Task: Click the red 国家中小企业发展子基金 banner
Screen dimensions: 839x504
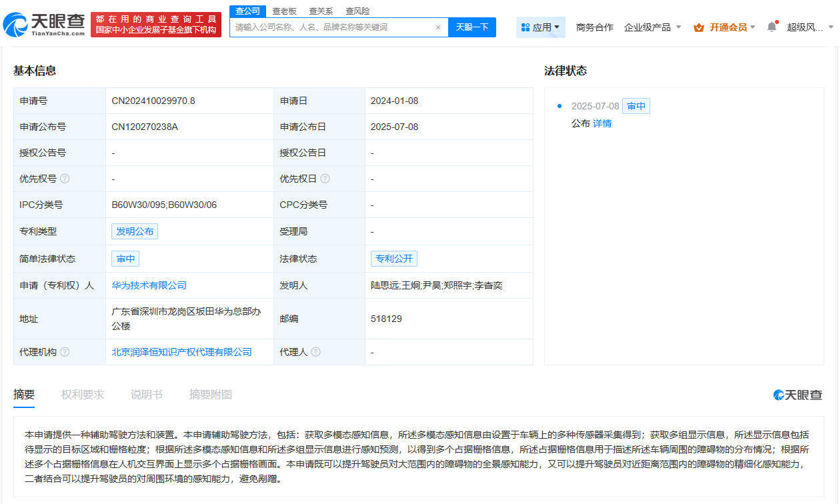Action: point(156,25)
